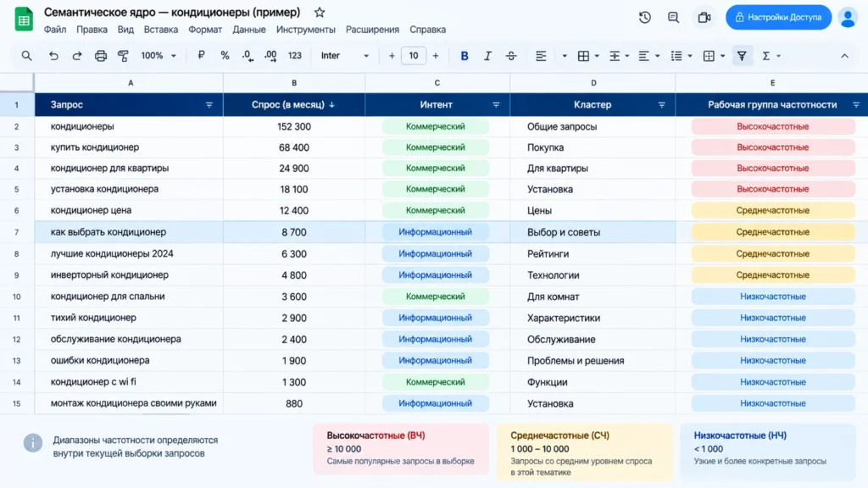868x488 pixels.
Task: Click the Настройки Доступа button
Action: click(x=778, y=17)
